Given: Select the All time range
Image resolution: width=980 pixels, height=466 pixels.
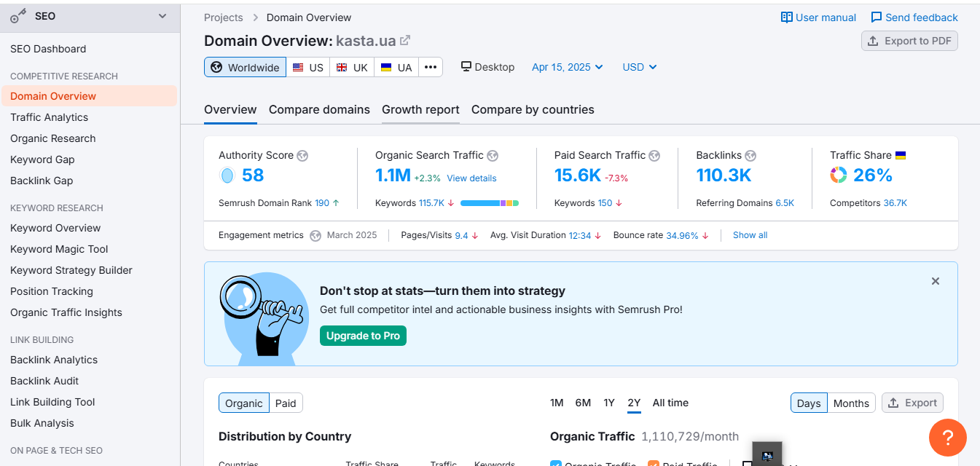Looking at the screenshot, I should tap(670, 403).
